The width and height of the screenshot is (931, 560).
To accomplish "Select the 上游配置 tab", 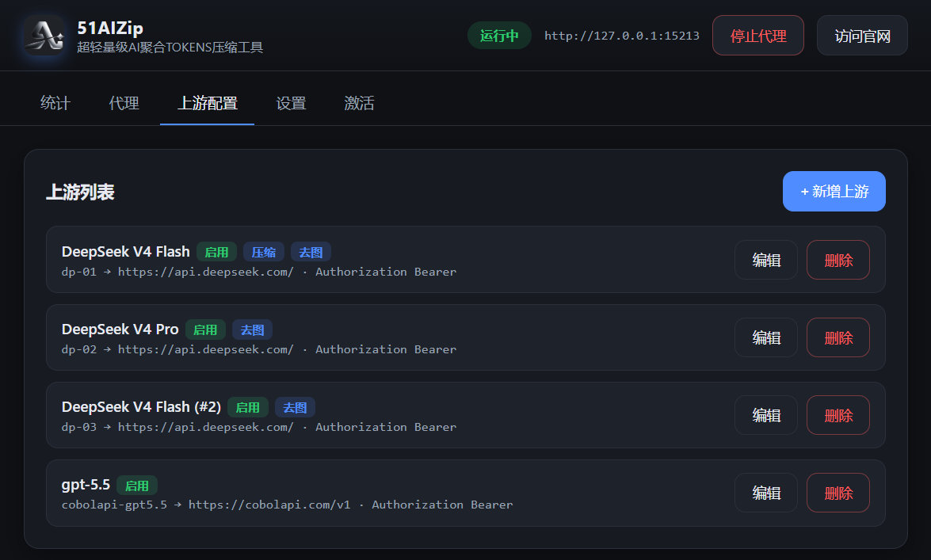I will [208, 103].
